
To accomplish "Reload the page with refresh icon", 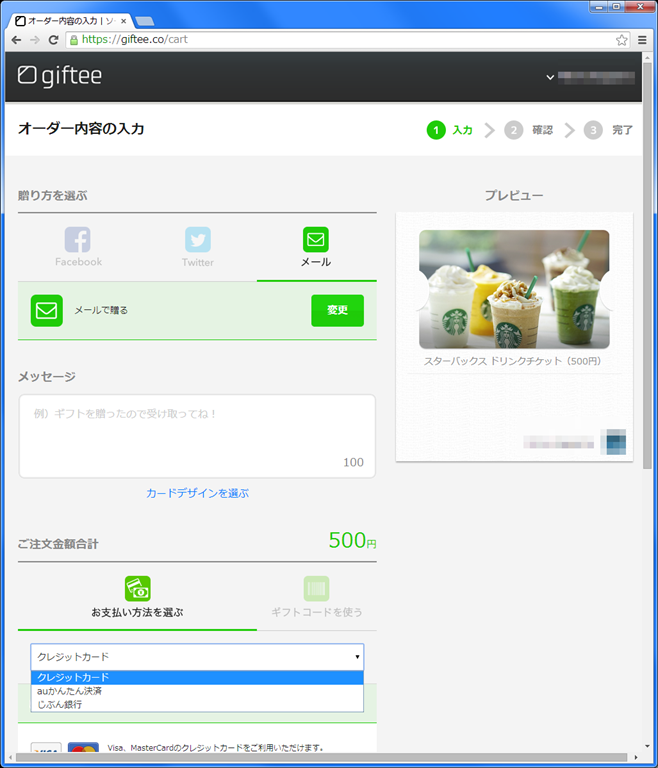I will pos(53,40).
